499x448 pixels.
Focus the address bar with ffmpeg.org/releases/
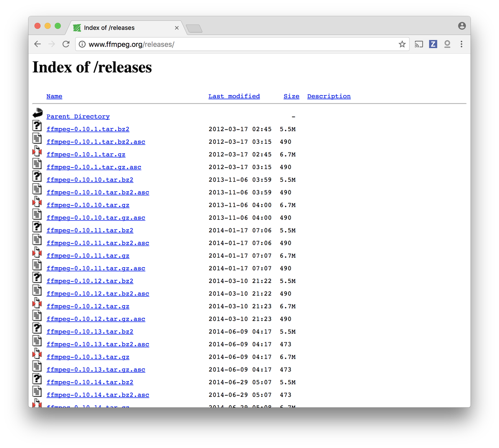tap(242, 44)
